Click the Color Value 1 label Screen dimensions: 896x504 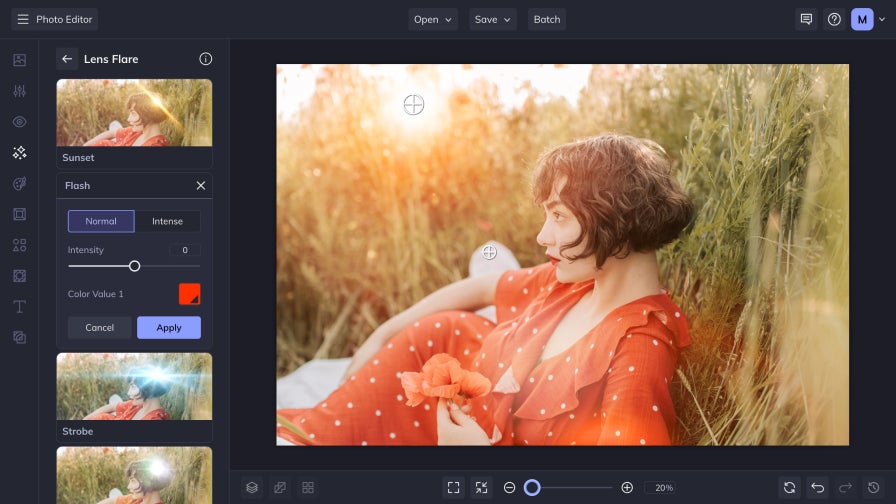pyautogui.click(x=95, y=294)
